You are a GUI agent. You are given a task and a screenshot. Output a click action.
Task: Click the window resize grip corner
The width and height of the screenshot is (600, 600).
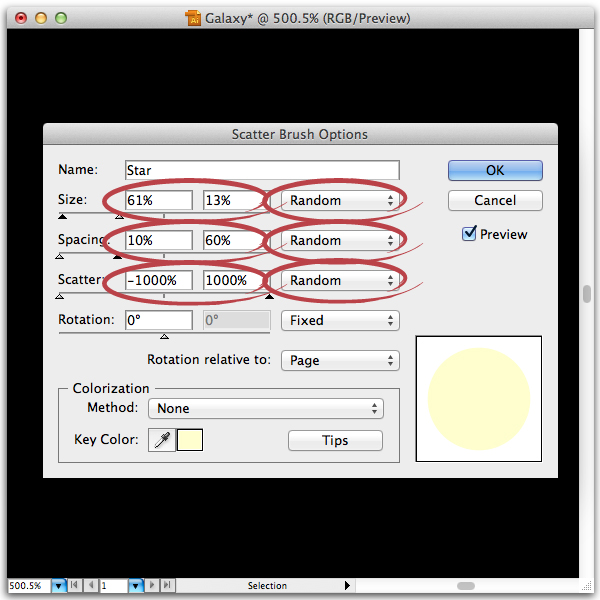pyautogui.click(x=587, y=586)
